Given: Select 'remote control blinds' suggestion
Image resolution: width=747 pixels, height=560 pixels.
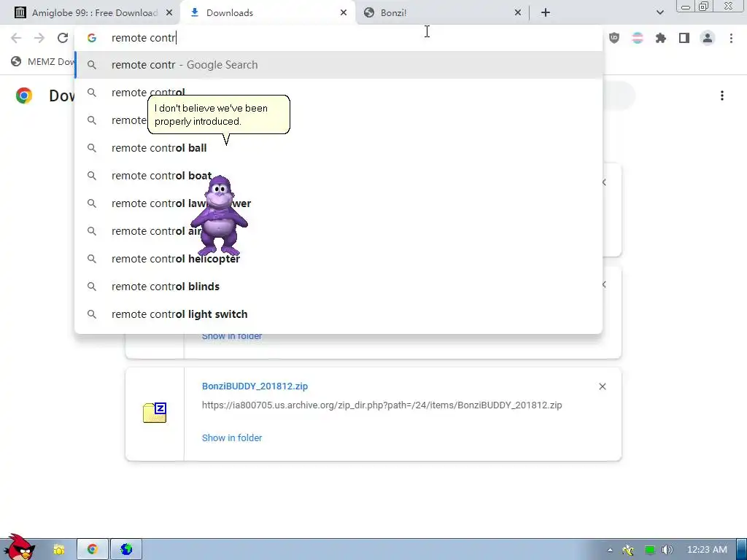Looking at the screenshot, I should [x=338, y=287].
